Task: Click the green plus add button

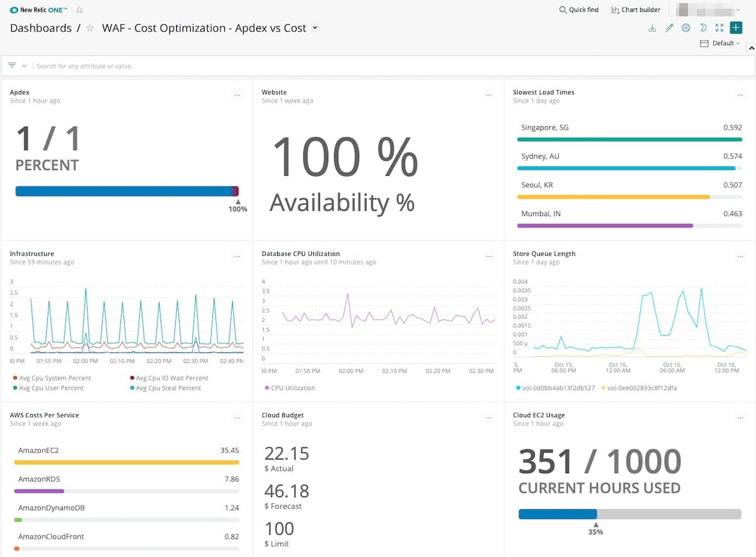Action: coord(736,28)
